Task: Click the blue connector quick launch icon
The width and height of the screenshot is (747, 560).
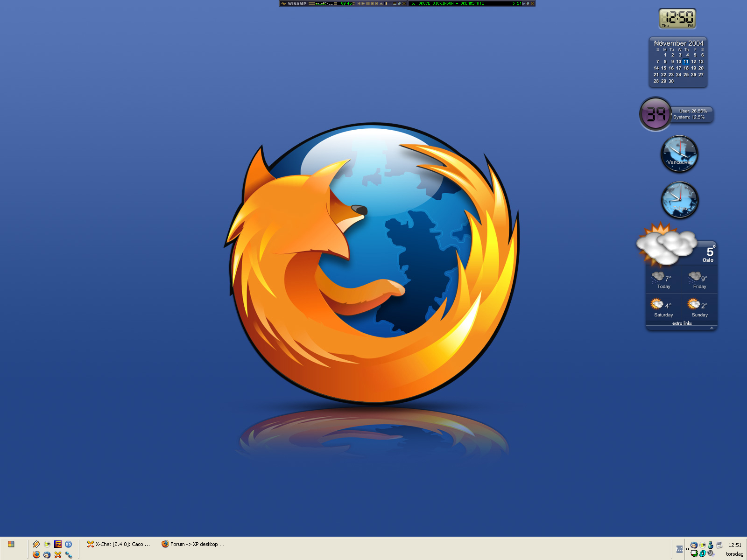Action: [x=69, y=554]
